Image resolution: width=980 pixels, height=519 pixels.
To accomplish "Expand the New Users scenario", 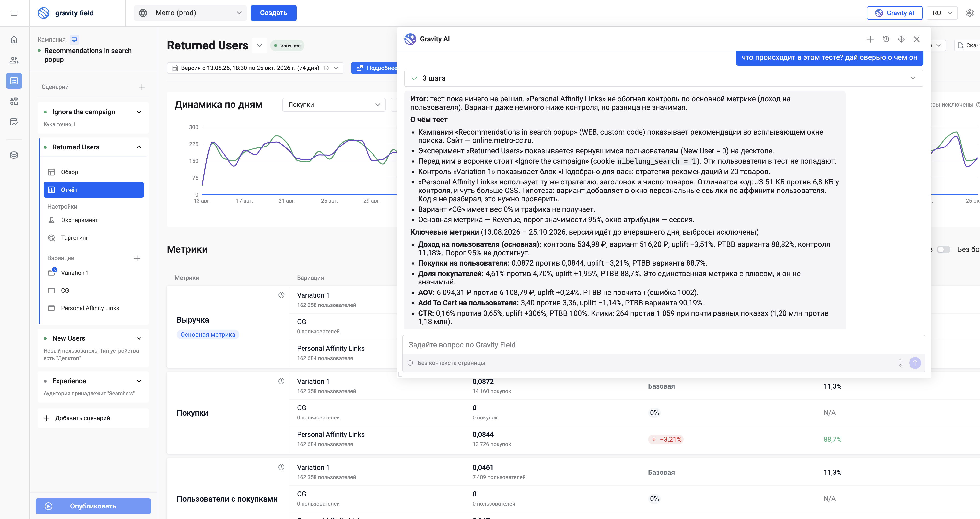I will (x=139, y=338).
